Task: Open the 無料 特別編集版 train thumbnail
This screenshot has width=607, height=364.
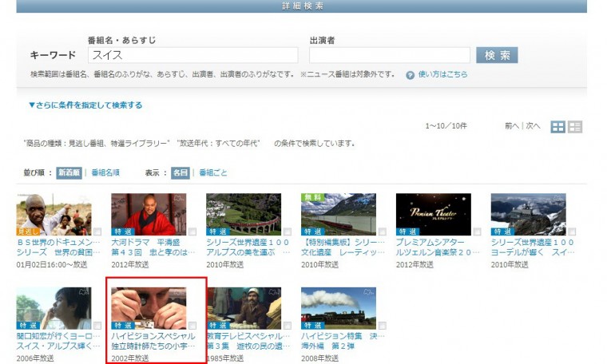Action: click(x=338, y=214)
